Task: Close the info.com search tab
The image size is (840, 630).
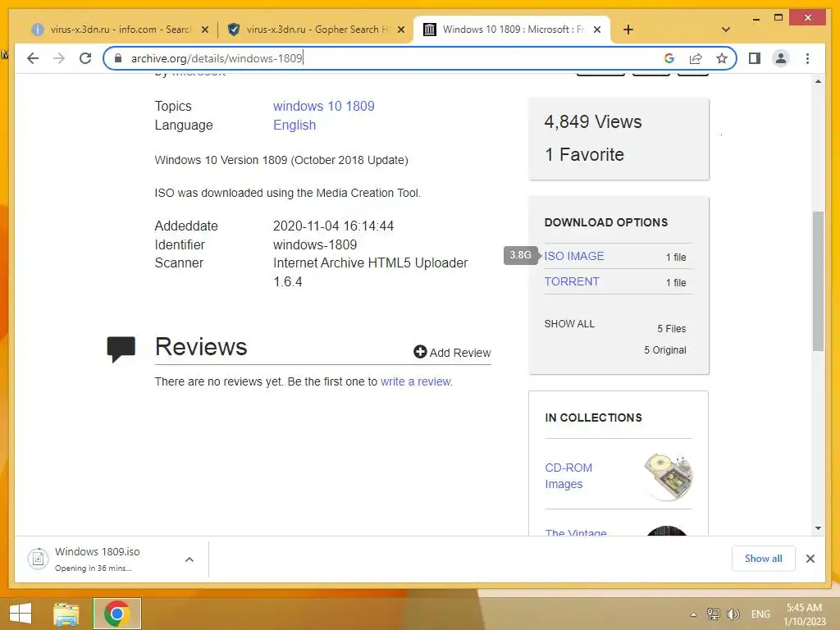Action: click(x=204, y=30)
